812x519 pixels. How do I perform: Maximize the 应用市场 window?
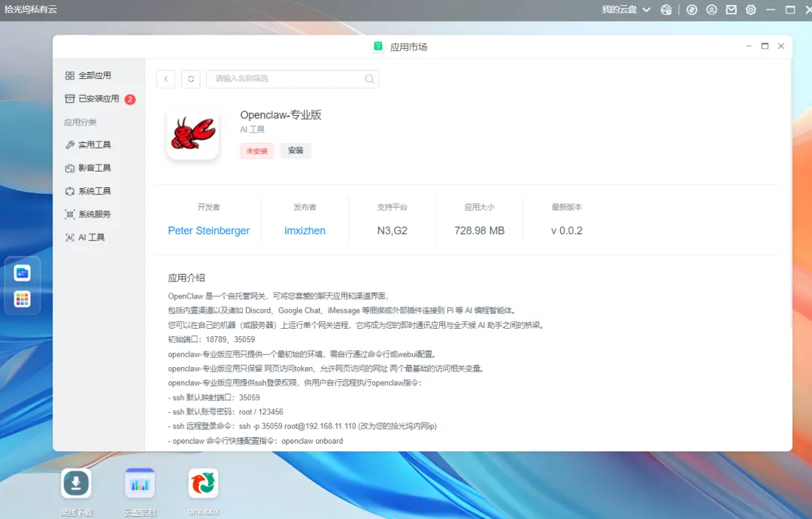coord(765,46)
